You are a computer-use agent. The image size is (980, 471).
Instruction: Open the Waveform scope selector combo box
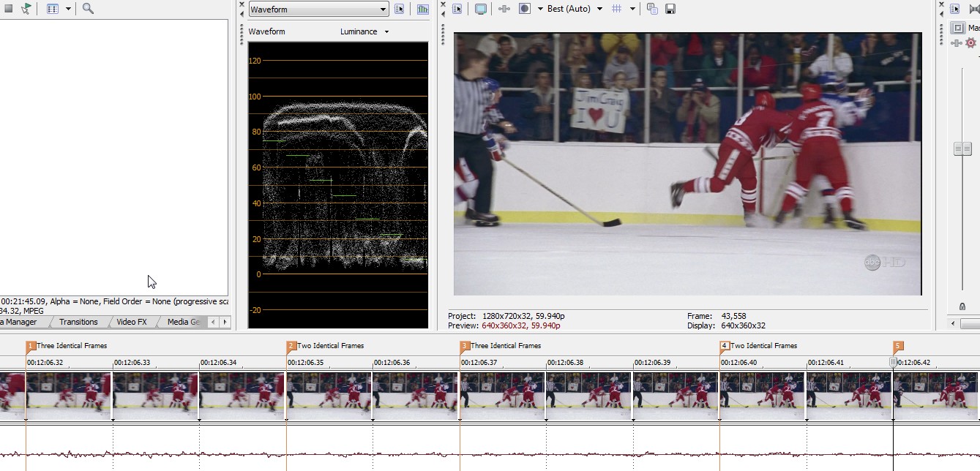pos(318,10)
